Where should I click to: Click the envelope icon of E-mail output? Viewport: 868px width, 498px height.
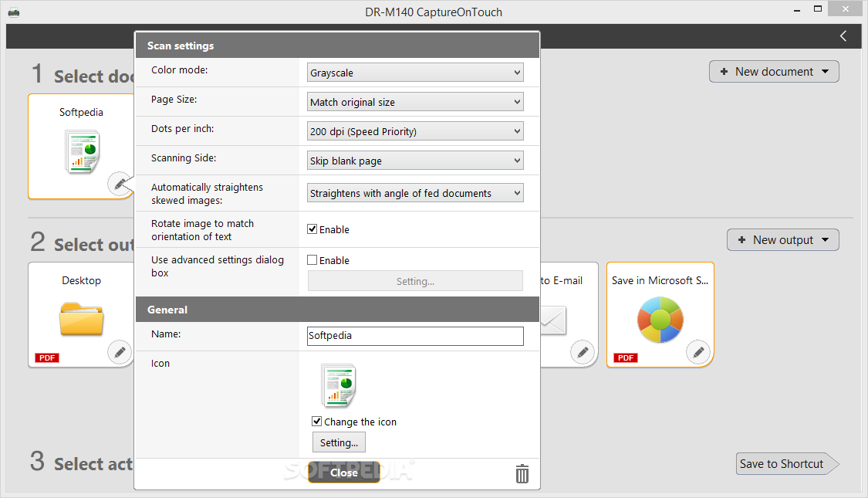pos(553,320)
